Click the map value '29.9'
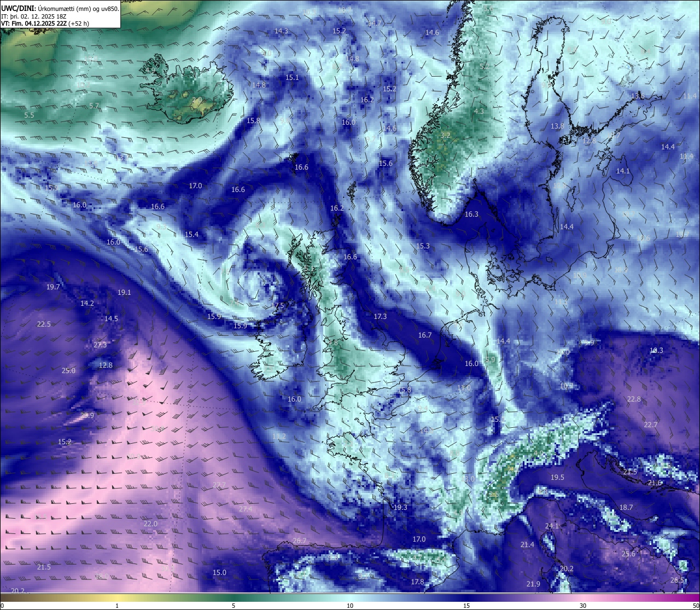This screenshot has height=610, width=700. click(x=87, y=416)
